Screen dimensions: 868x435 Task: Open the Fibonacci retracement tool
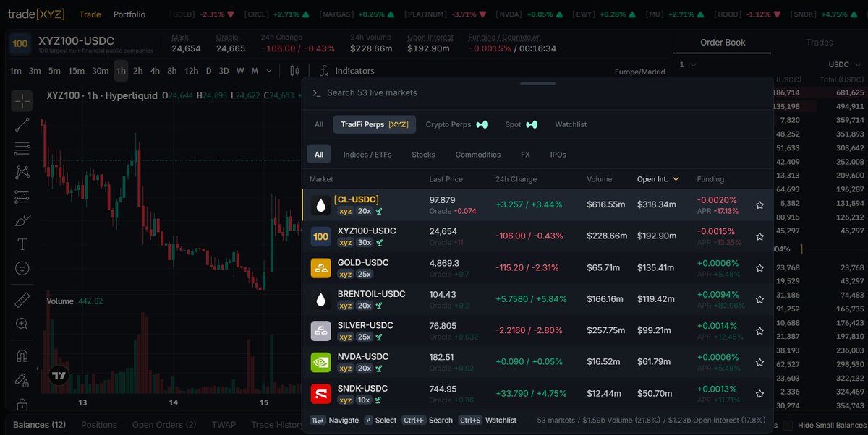22,148
